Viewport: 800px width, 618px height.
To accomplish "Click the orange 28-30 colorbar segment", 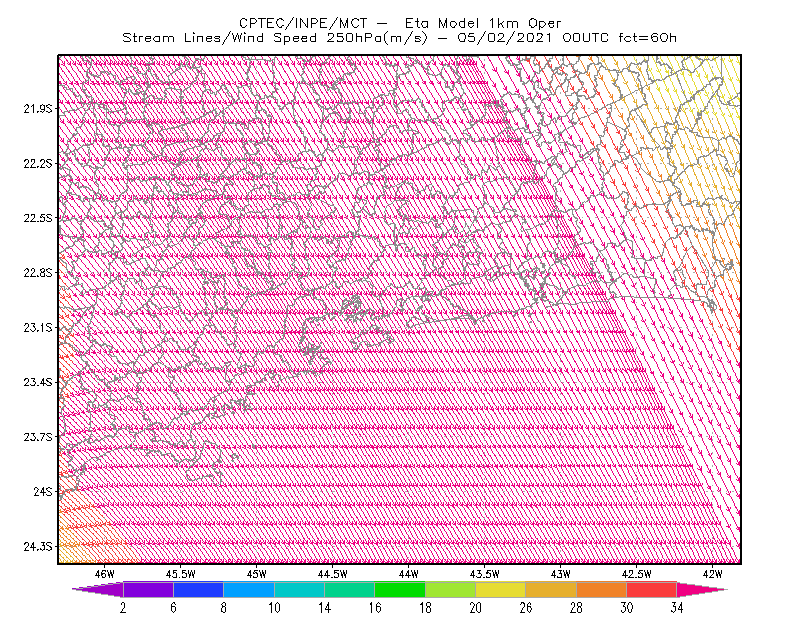I will tap(601, 589).
